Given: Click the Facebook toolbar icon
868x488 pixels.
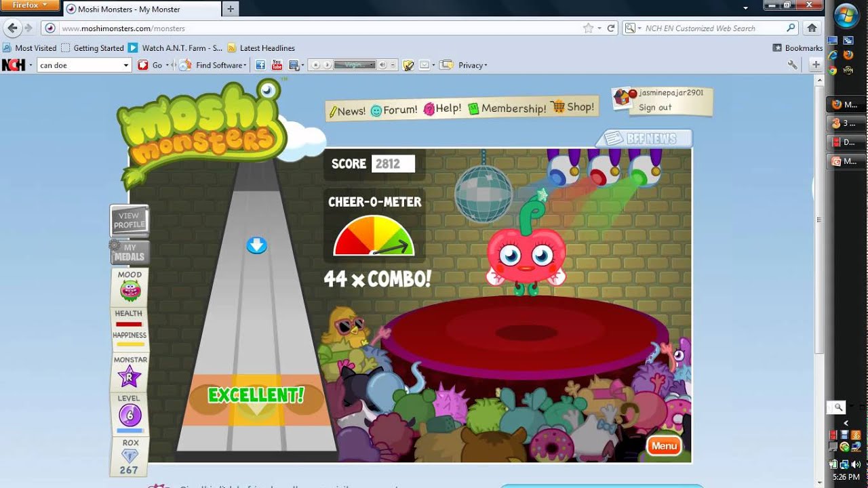Looking at the screenshot, I should coord(260,65).
